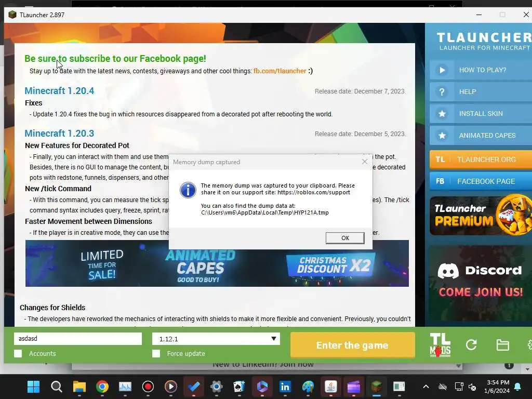Open the resource monitor chart taskbar icon

point(125,387)
